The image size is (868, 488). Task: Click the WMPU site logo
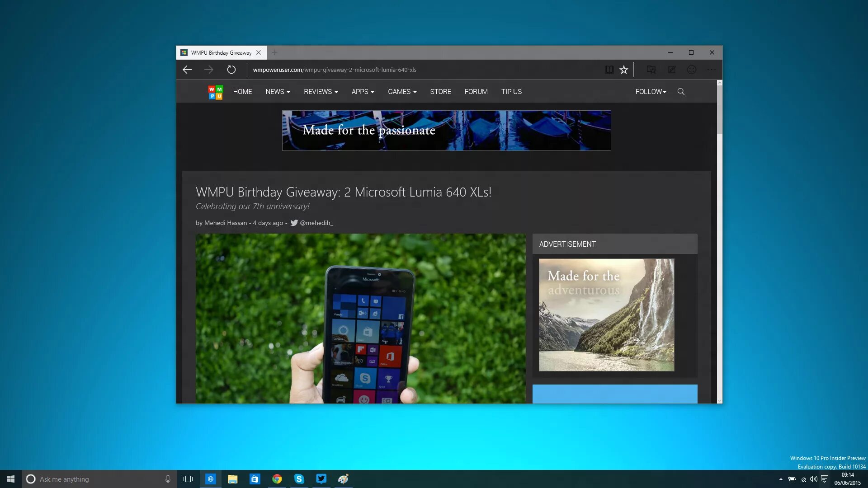[216, 91]
